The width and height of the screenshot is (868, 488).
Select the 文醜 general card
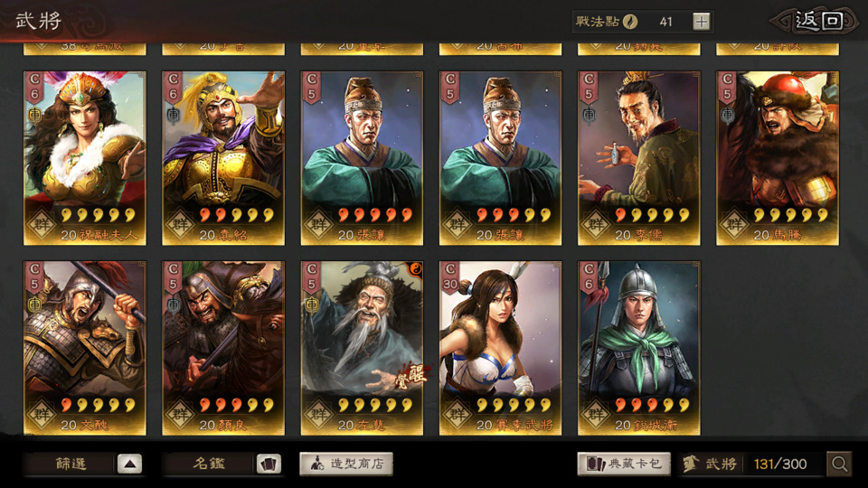pos(85,348)
